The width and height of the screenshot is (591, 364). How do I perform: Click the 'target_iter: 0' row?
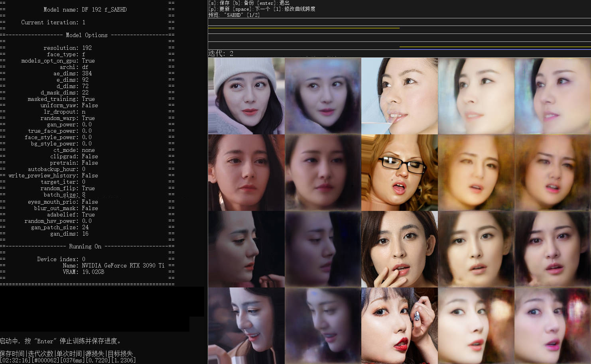[x=63, y=182]
